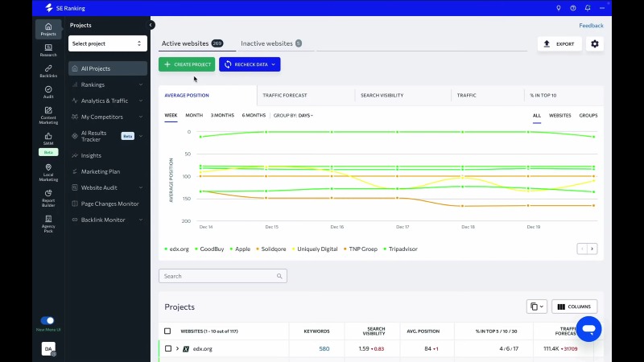Select the Traffic Forecast chart tab
Viewport: 644px width, 362px height.
tap(285, 95)
